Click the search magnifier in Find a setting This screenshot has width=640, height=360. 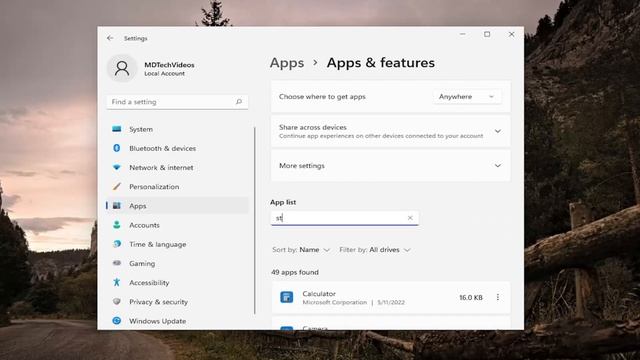pyautogui.click(x=239, y=102)
